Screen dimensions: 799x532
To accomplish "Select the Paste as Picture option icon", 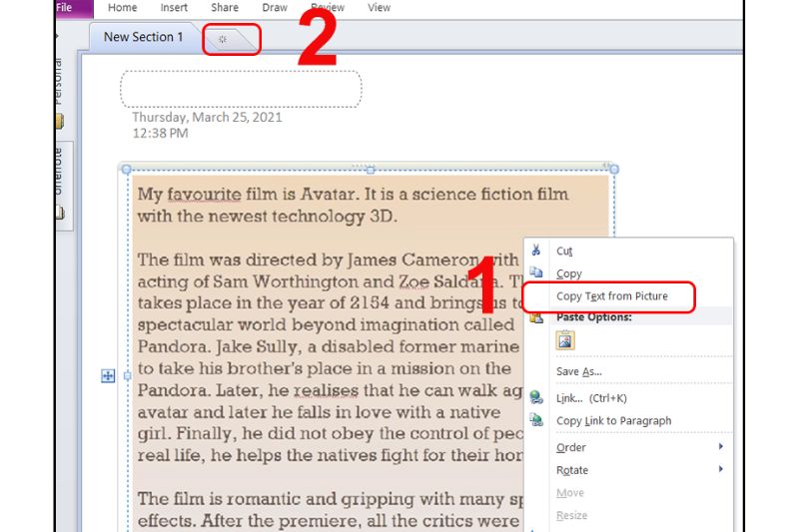I will coord(565,341).
